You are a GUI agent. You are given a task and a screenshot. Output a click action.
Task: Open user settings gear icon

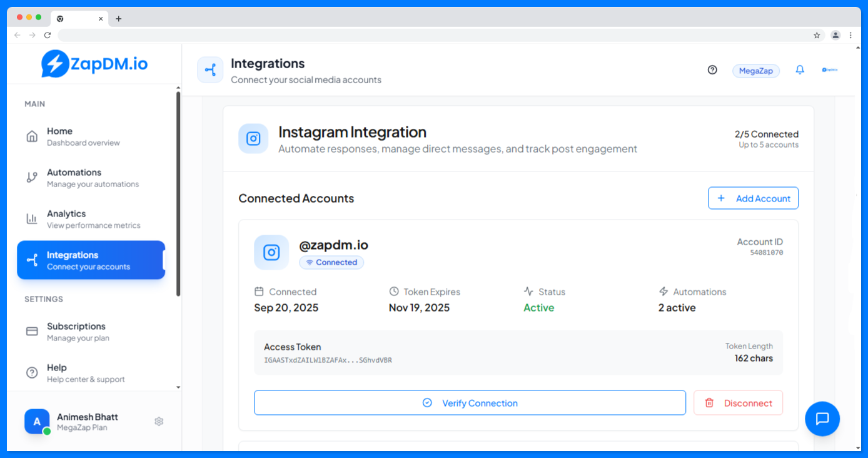click(159, 422)
